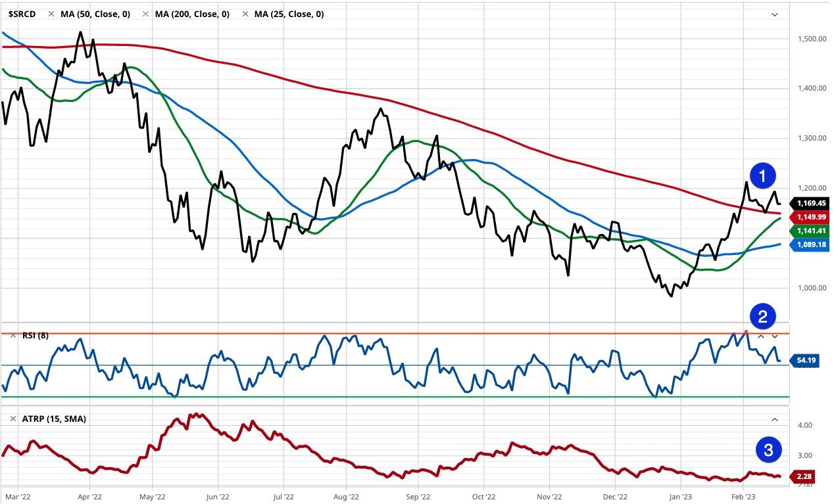Remove the MA (25, Close, 0) indicator
This screenshot has height=504, width=834.
coord(245,14)
